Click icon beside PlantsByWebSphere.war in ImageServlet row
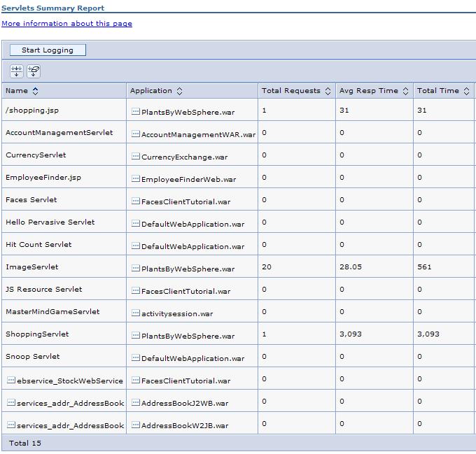 click(135, 269)
